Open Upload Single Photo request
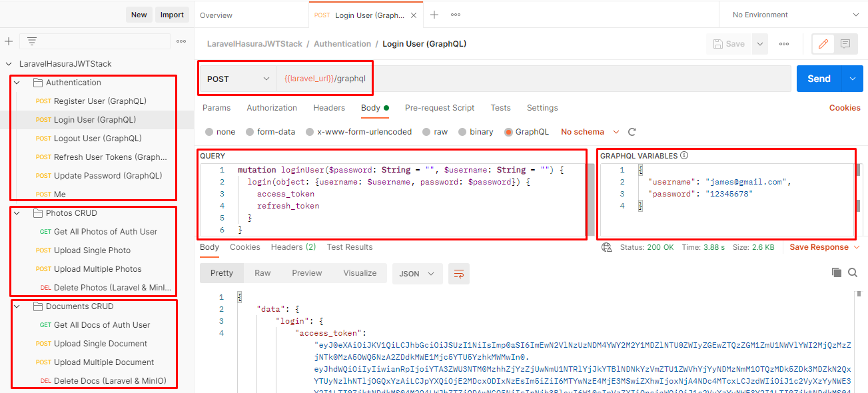The width and height of the screenshot is (868, 393). [92, 250]
